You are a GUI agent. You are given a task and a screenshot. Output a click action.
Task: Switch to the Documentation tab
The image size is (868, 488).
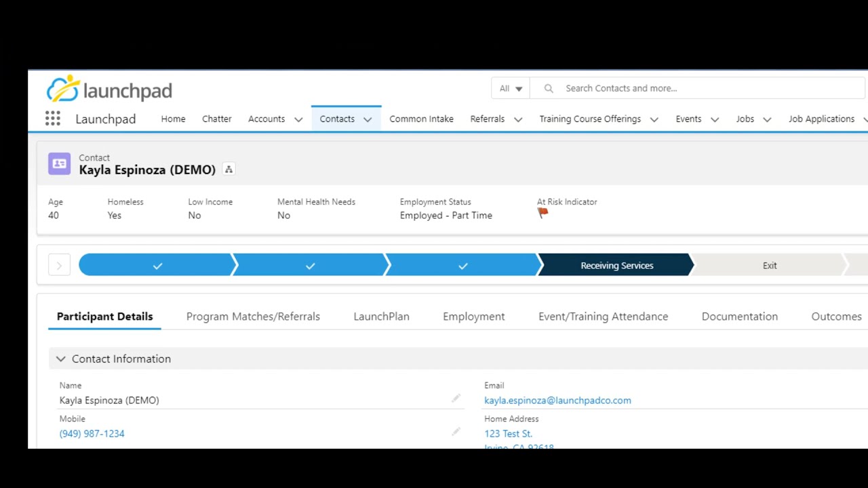pyautogui.click(x=740, y=317)
